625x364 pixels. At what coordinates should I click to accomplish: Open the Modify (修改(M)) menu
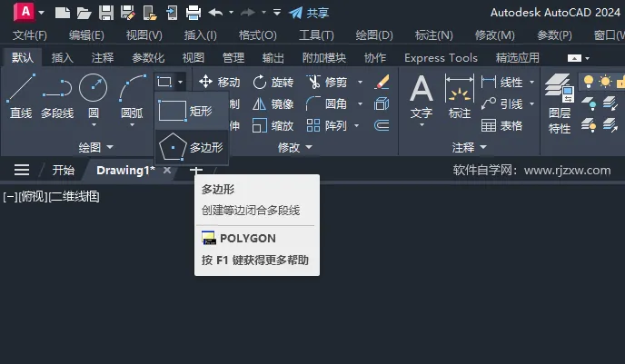(x=495, y=35)
